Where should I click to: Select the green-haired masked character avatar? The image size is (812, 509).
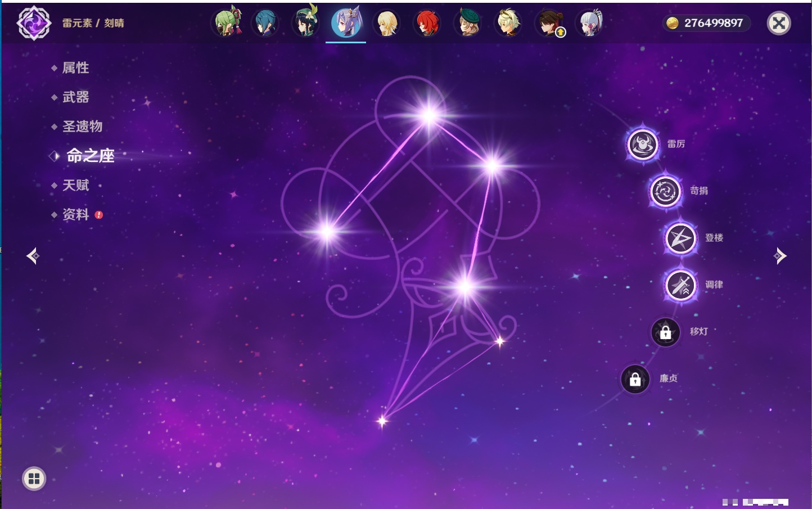(x=227, y=23)
